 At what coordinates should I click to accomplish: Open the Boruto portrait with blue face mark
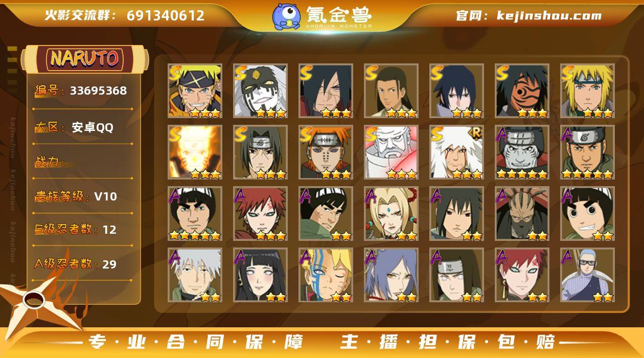click(326, 275)
